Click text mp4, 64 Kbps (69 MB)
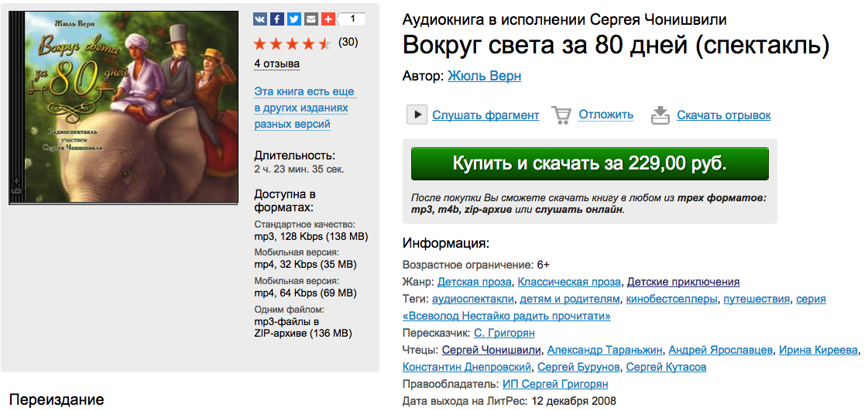This screenshot has height=411, width=868. coord(305,292)
